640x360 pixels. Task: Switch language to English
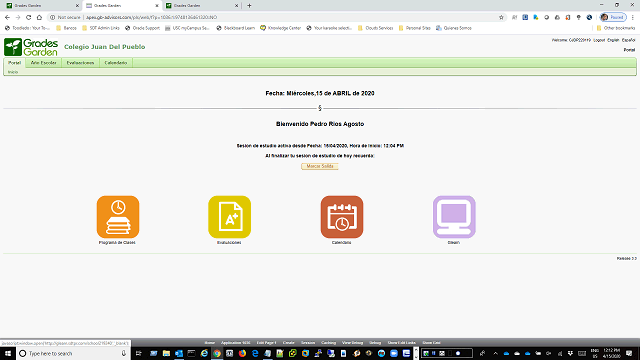pyautogui.click(x=613, y=40)
